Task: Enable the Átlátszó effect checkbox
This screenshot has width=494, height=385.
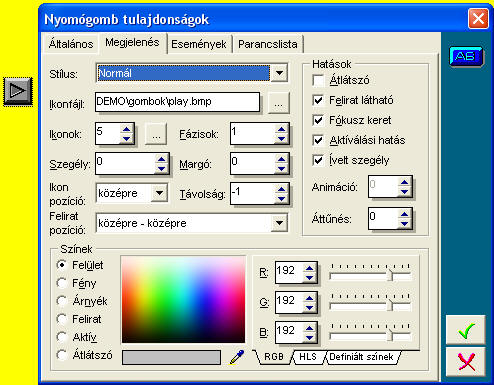Action: (318, 80)
